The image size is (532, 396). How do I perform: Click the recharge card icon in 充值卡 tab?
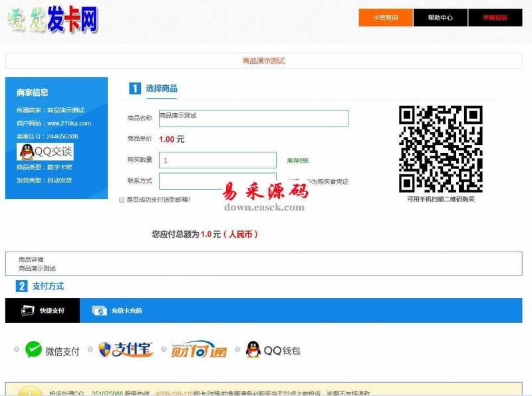(x=99, y=310)
